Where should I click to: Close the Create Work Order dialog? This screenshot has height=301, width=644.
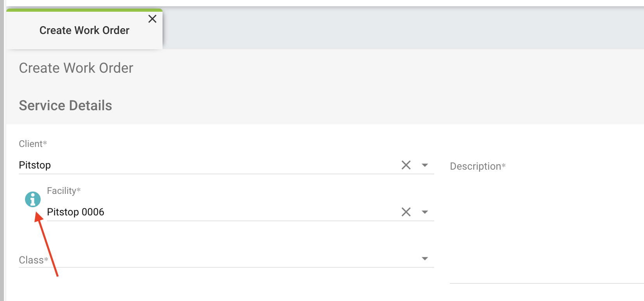[152, 18]
